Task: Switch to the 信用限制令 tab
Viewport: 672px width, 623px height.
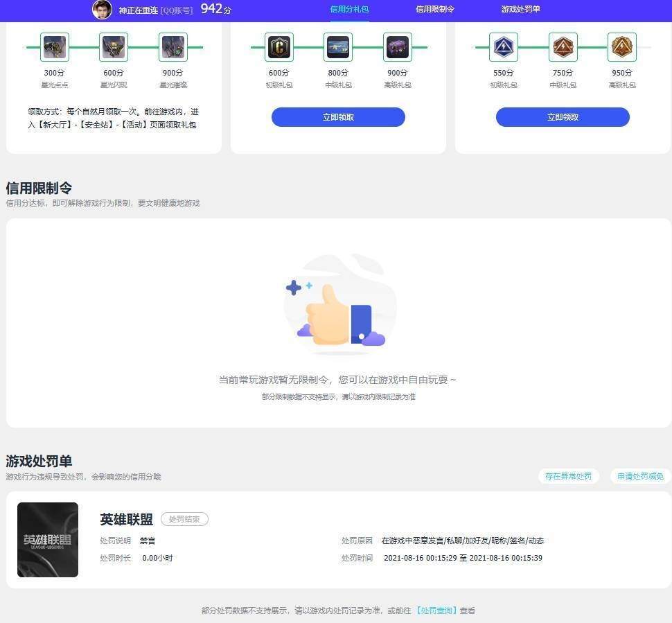Action: tap(434, 9)
